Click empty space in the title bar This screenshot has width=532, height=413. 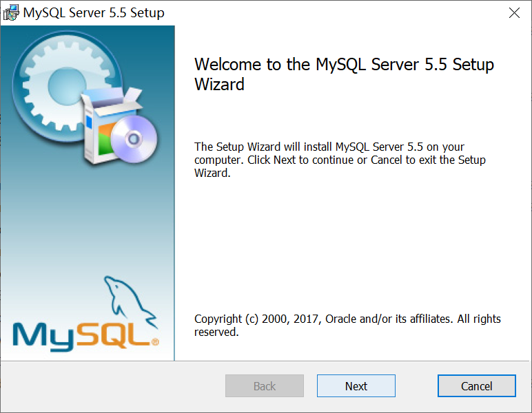[331, 12]
